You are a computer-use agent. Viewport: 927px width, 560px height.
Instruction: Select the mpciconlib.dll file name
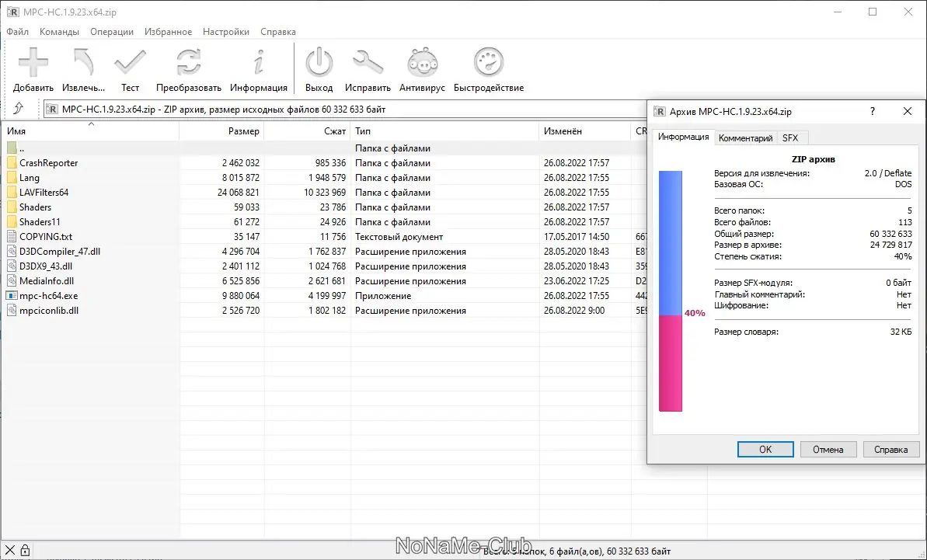(49, 311)
